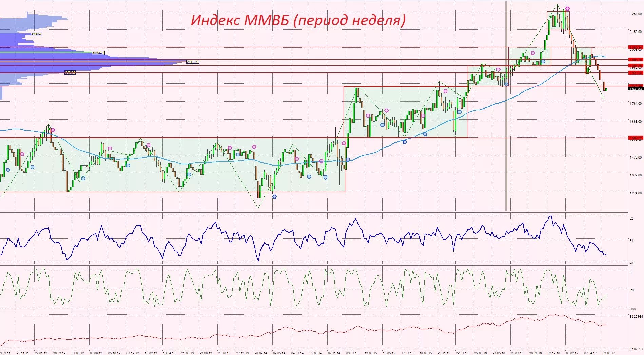The width and height of the screenshot is (644, 355).
Task: Click the date label 25.11.11
Action: (23, 353)
